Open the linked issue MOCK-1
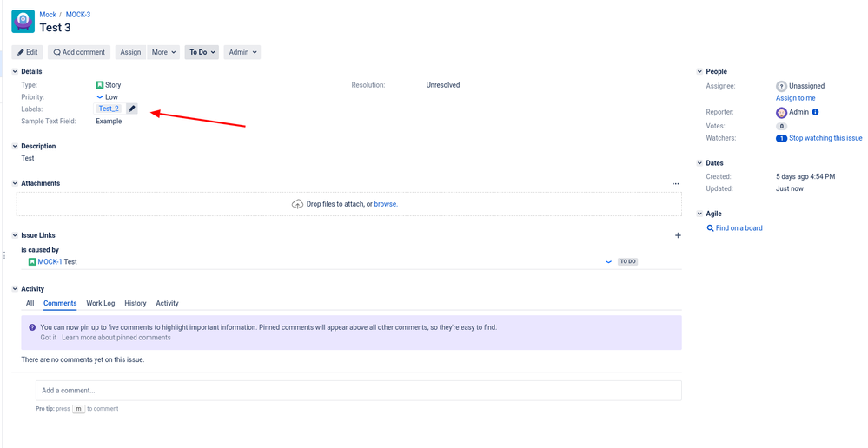Image resolution: width=868 pixels, height=448 pixels. click(x=50, y=261)
